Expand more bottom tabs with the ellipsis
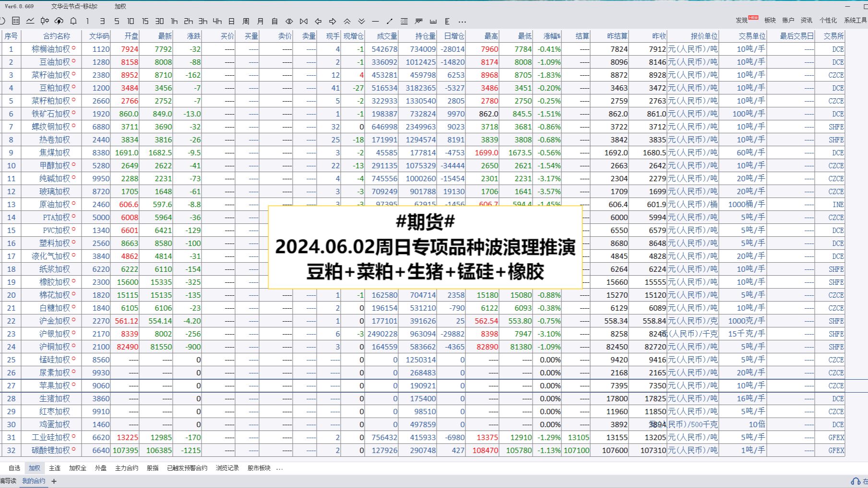Screen dimensions: 868x488 coord(280,468)
